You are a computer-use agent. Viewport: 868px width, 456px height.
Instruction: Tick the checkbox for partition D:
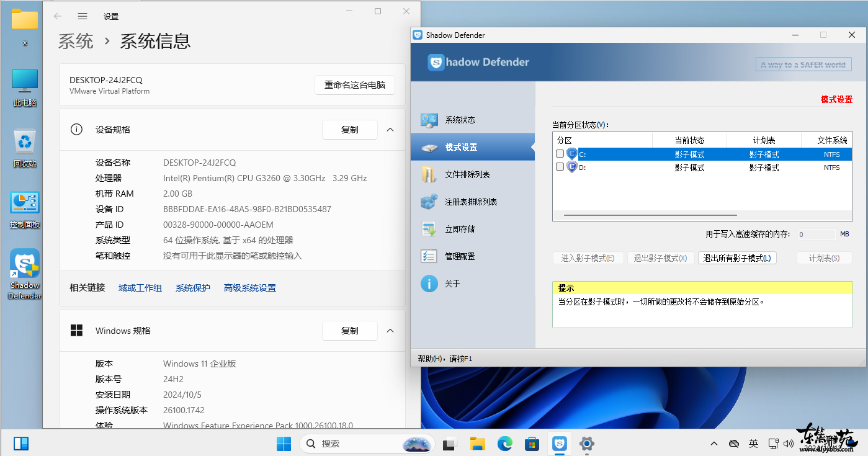[560, 167]
